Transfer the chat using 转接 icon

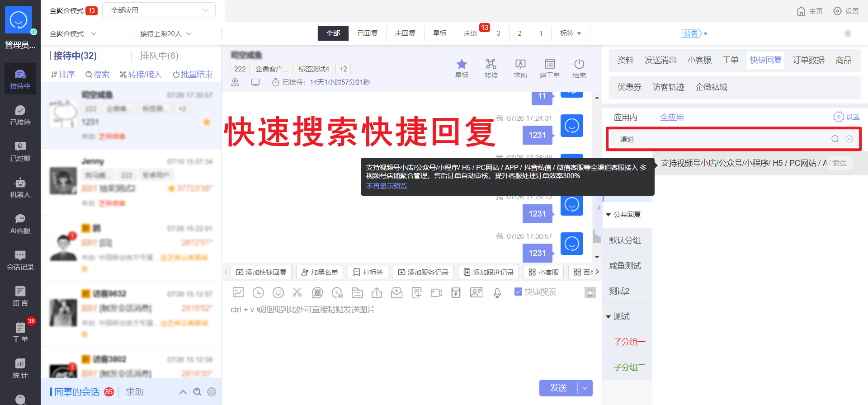[x=491, y=69]
